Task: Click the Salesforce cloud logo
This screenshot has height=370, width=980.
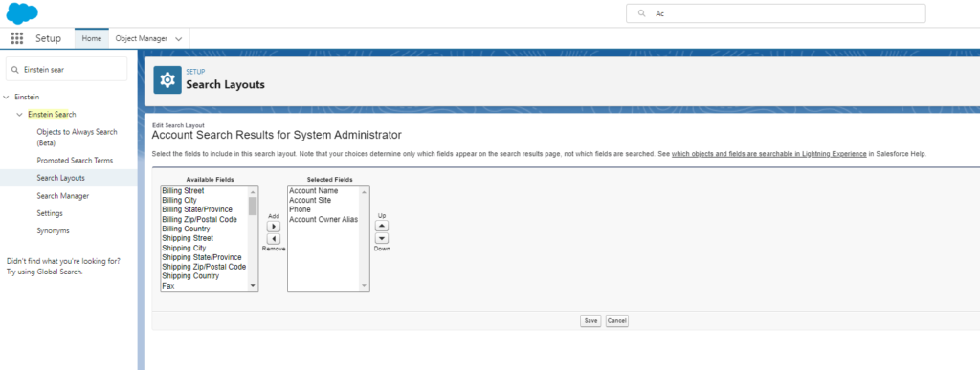Action: coord(22,13)
